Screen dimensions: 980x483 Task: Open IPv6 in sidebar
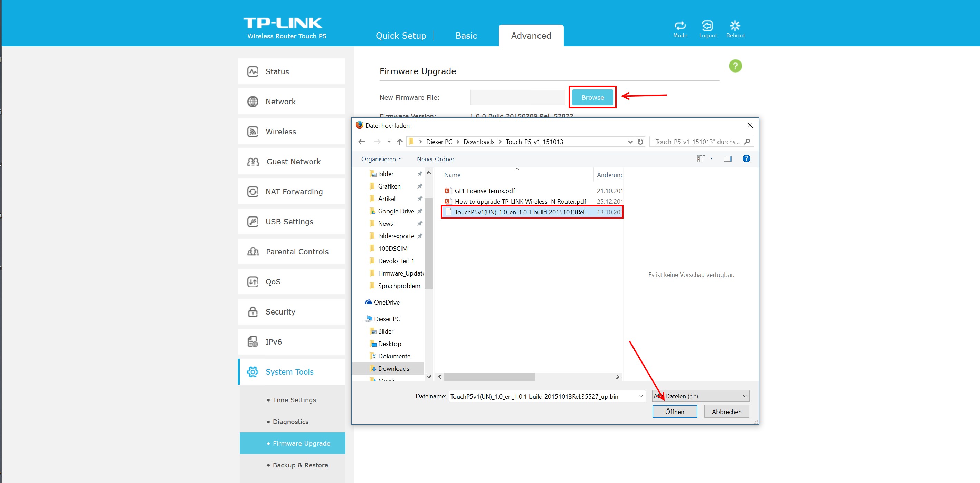pos(292,341)
